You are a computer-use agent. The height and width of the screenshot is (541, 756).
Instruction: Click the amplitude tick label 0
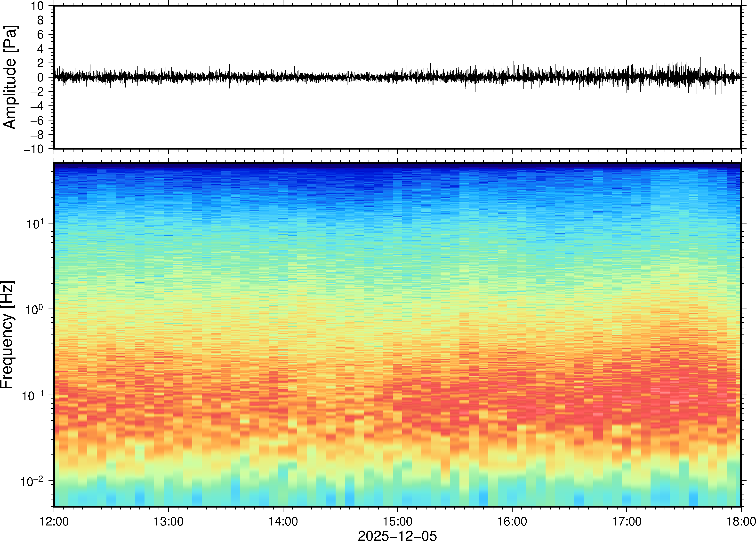[41, 78]
